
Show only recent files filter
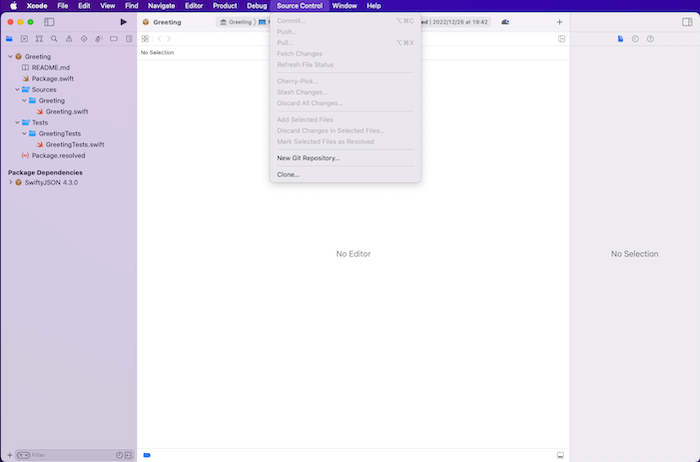[119, 455]
